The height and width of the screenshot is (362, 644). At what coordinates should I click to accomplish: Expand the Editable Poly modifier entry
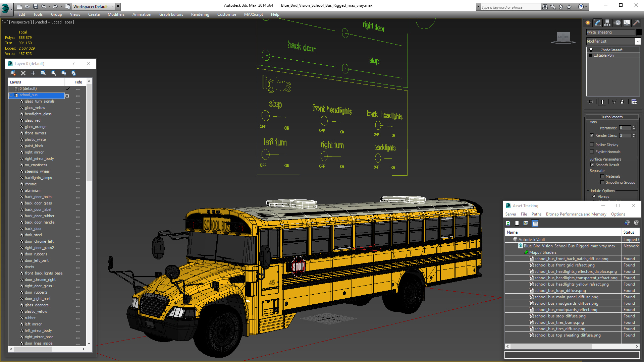click(590, 55)
